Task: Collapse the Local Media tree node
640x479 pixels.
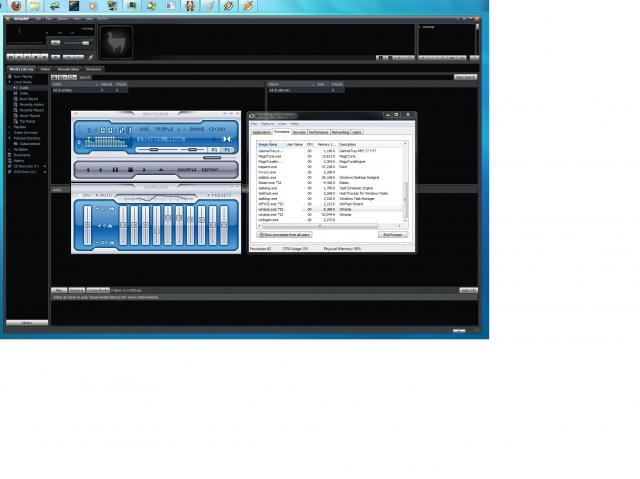Action: pos(9,82)
